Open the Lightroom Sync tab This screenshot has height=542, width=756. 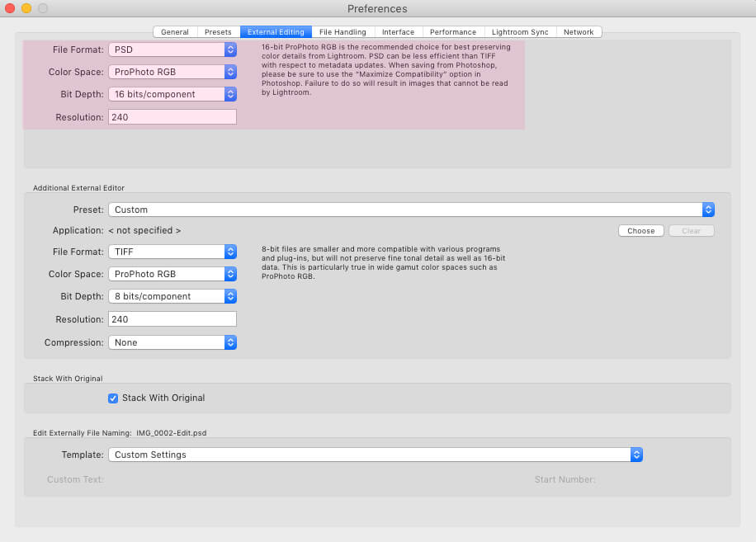pyautogui.click(x=520, y=31)
